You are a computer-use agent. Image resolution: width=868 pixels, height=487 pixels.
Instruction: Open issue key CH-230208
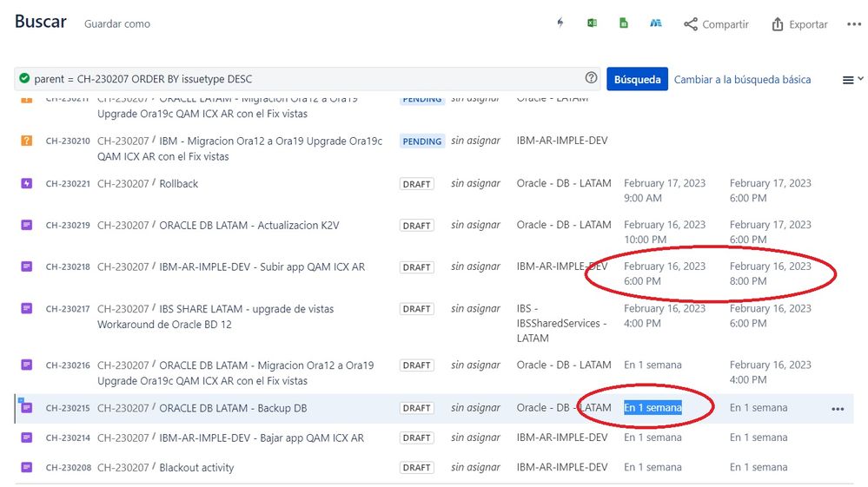click(68, 468)
